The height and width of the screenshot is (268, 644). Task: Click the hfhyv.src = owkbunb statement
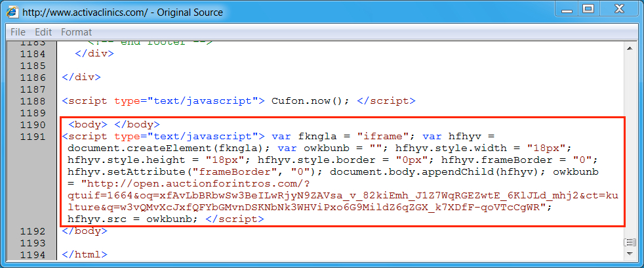click(132, 219)
